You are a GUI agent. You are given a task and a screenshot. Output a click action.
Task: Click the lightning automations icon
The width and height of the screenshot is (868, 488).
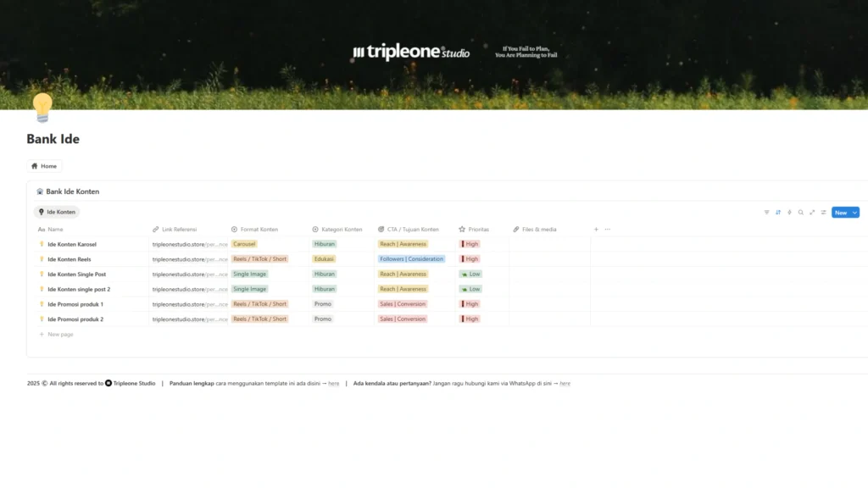pos(789,213)
